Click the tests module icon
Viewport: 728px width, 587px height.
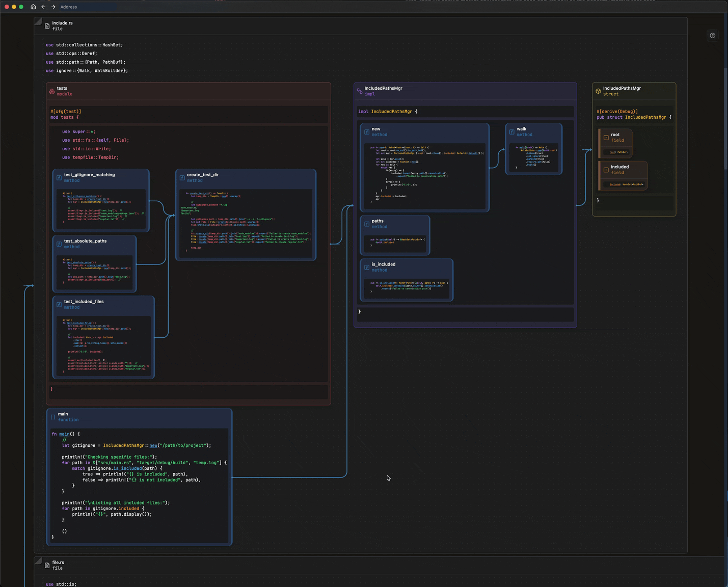point(52,91)
